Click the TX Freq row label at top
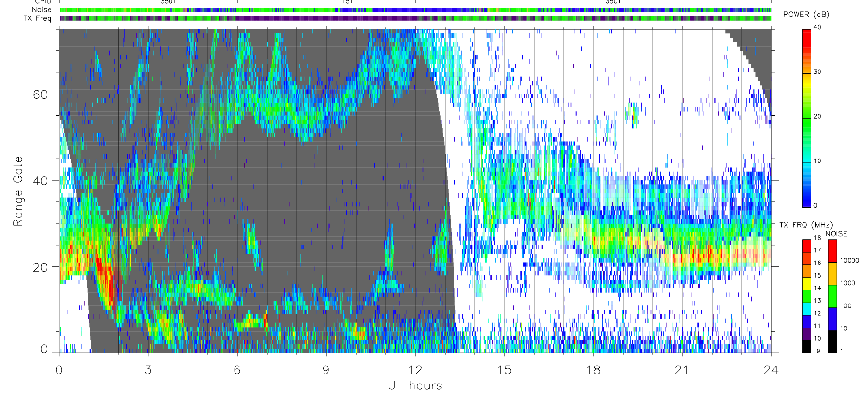The image size is (868, 400). click(x=37, y=18)
